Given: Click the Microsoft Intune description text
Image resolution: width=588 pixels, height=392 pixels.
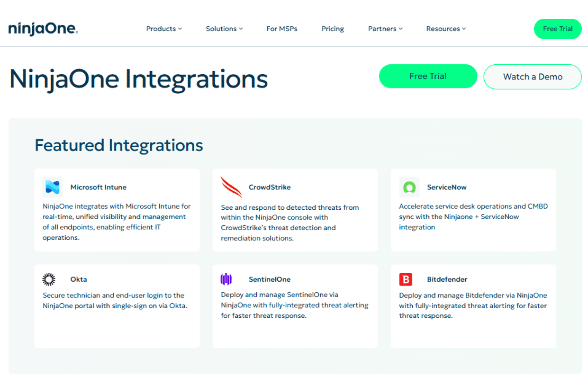Looking at the screenshot, I should tap(116, 222).
